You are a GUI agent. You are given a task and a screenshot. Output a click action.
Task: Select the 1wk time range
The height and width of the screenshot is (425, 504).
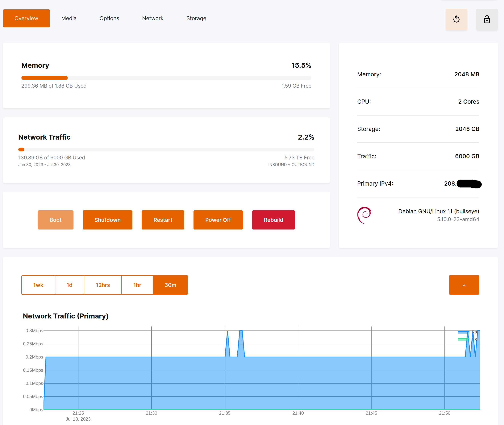38,285
